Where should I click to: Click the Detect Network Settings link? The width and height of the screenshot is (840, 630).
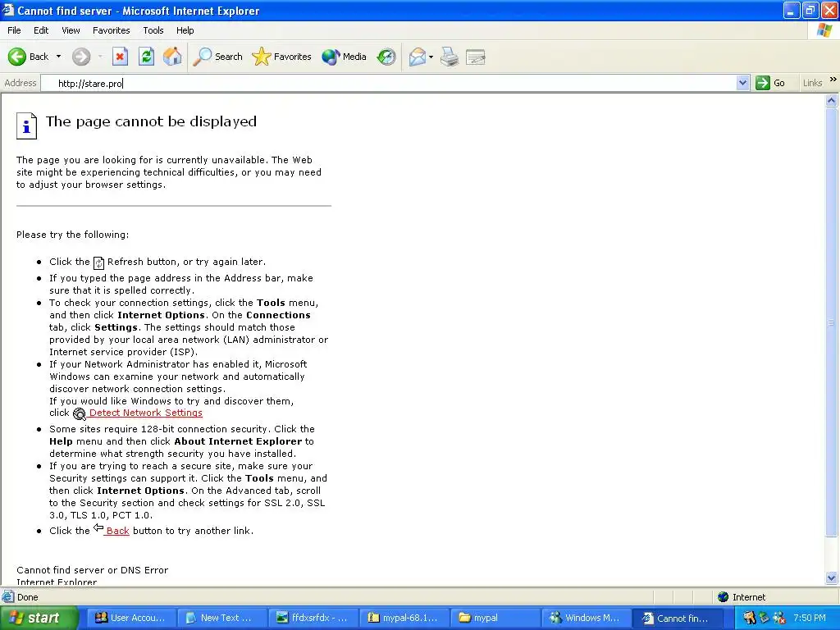pyautogui.click(x=146, y=413)
